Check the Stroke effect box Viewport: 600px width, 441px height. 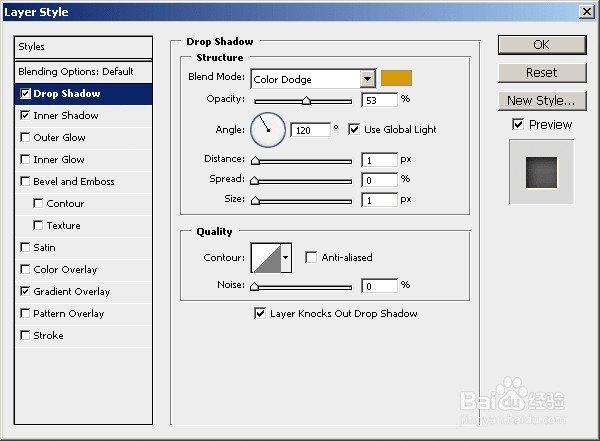25,335
